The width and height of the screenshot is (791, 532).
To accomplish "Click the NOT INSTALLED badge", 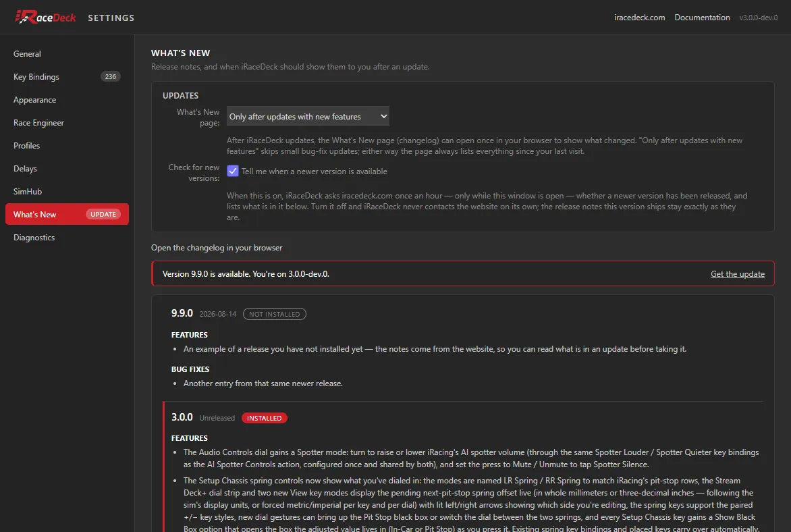I will tap(275, 314).
